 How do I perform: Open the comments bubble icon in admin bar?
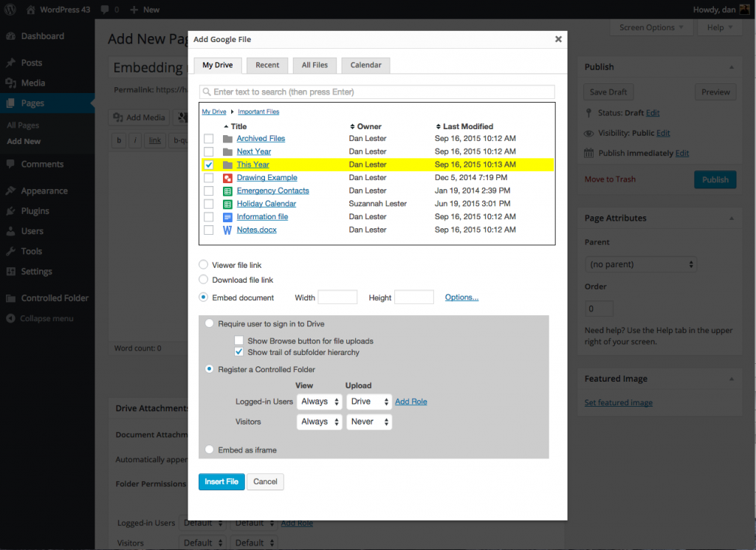coord(105,10)
